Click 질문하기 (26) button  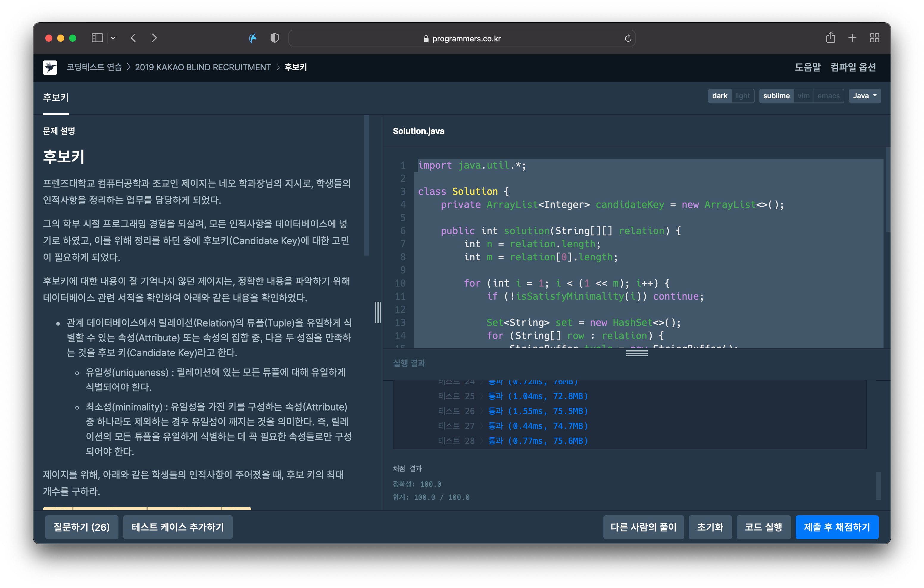(82, 527)
